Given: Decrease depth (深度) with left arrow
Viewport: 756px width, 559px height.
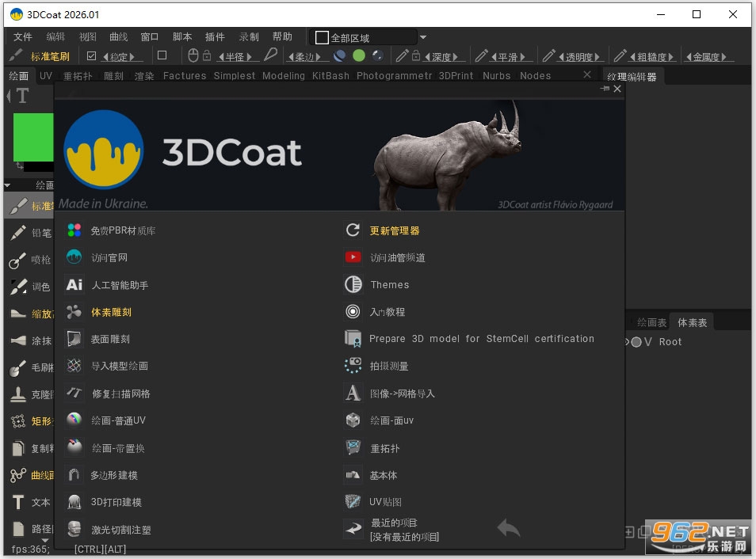Looking at the screenshot, I should click(427, 57).
